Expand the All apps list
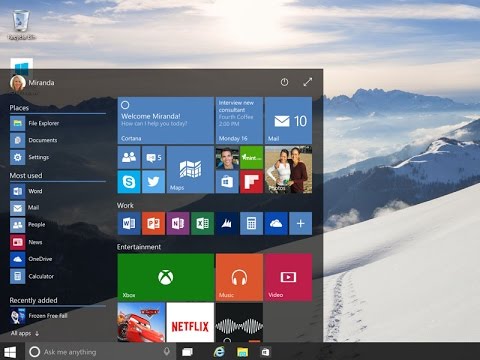The width and height of the screenshot is (480, 360). coord(25,333)
